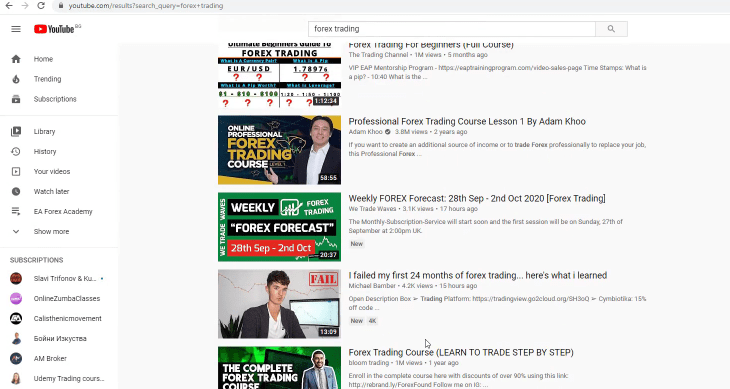Viewport: 730px width, 389px height.
Task: Open Бойни Изкуства channel avatar
Action: point(16,339)
